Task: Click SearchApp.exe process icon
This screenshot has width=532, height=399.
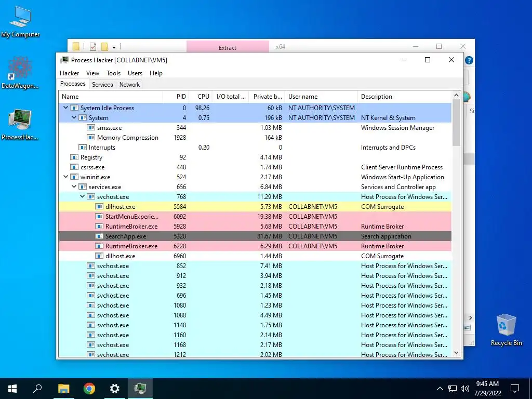Action: [x=99, y=236]
